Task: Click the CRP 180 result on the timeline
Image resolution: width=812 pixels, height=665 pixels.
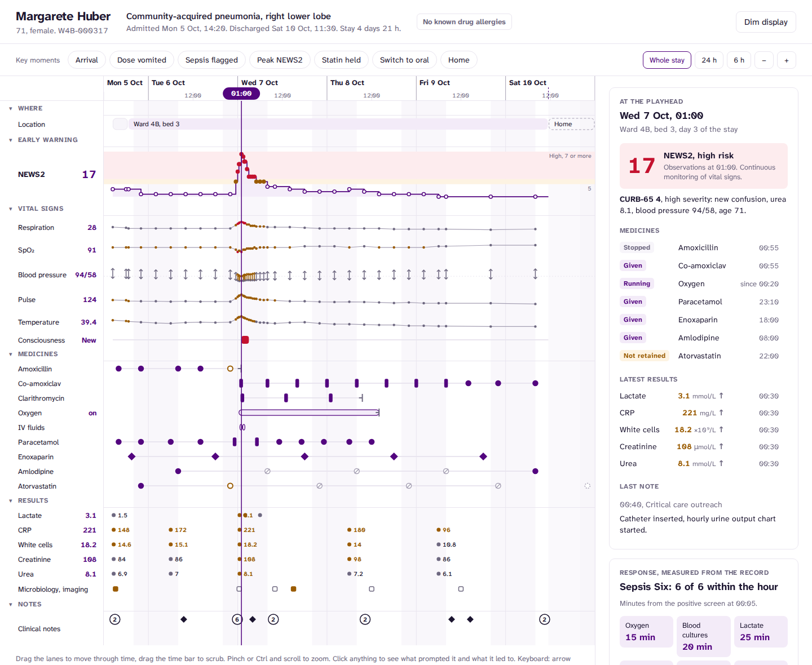Action: click(356, 530)
